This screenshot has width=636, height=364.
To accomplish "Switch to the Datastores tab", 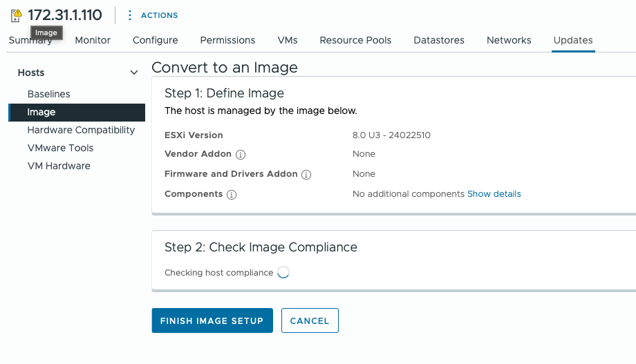I will pos(439,40).
